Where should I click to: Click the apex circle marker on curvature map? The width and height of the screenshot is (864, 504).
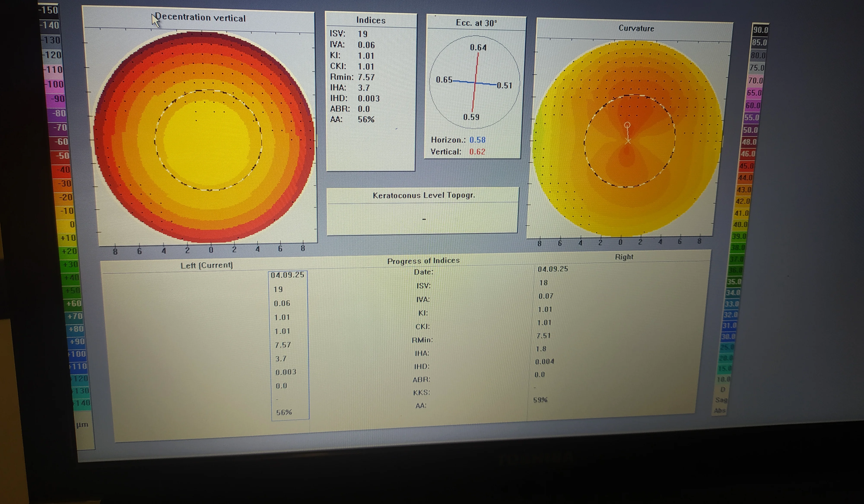(627, 125)
